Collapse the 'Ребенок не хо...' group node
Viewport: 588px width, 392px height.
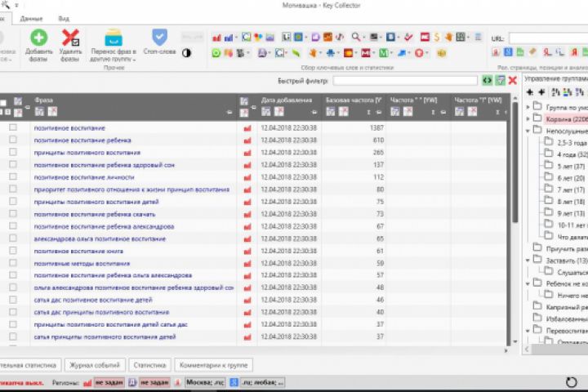pyautogui.click(x=528, y=284)
